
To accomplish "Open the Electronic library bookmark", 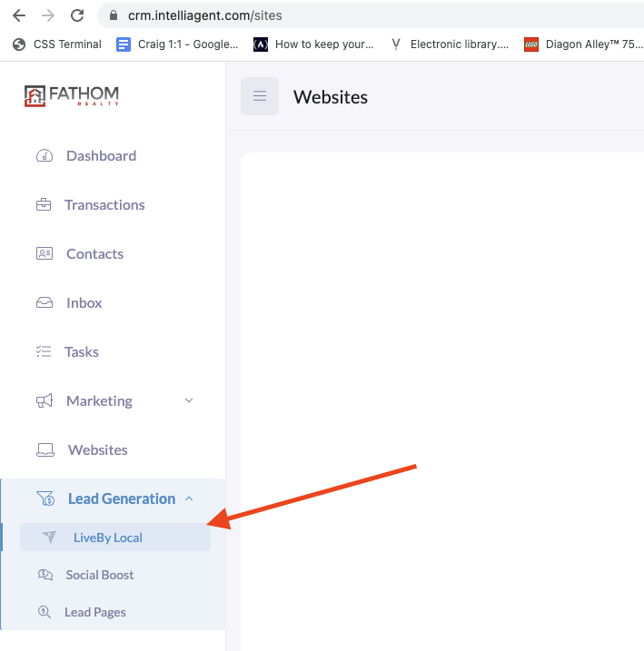I will click(x=450, y=44).
